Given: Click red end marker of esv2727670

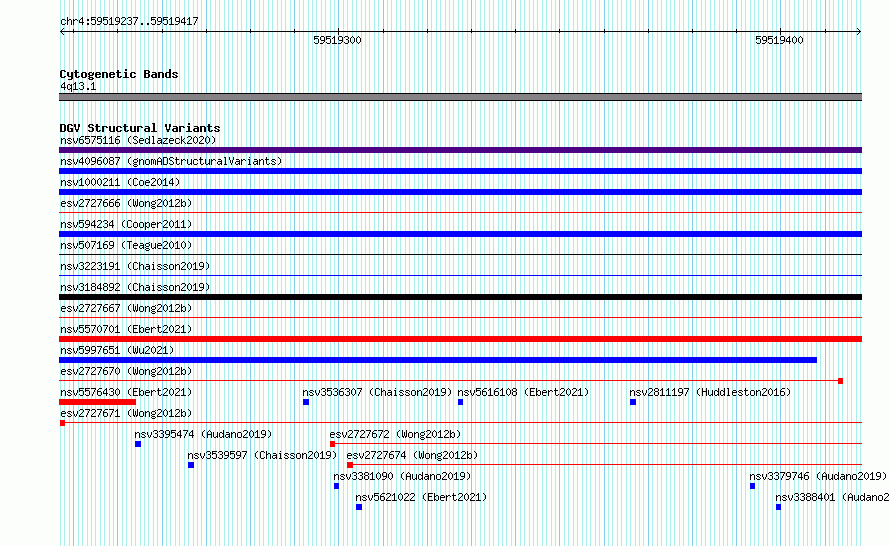Looking at the screenshot, I should 841,381.
